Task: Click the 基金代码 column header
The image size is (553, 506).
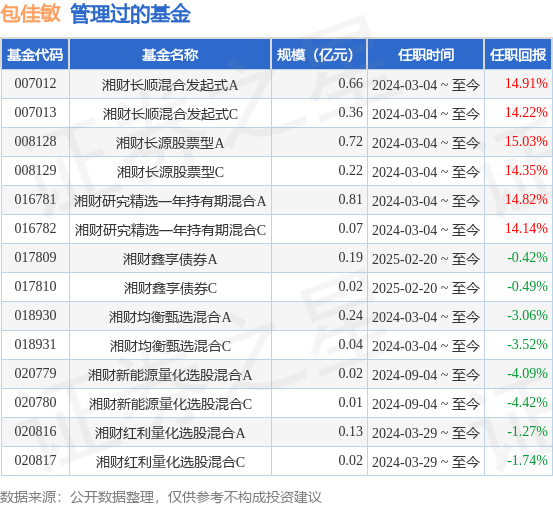Action: [35, 55]
